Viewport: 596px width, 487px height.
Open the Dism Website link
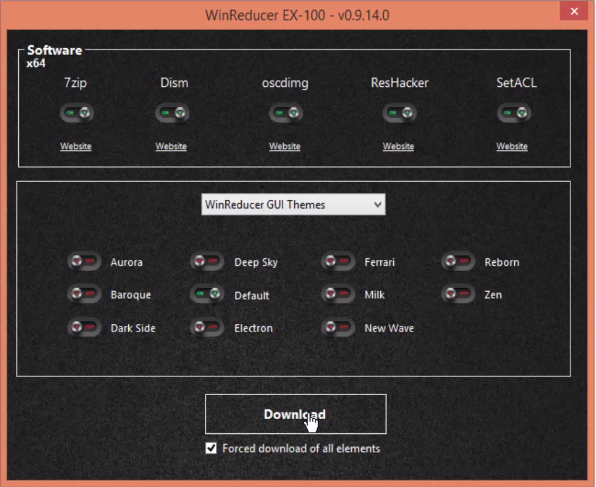(171, 146)
